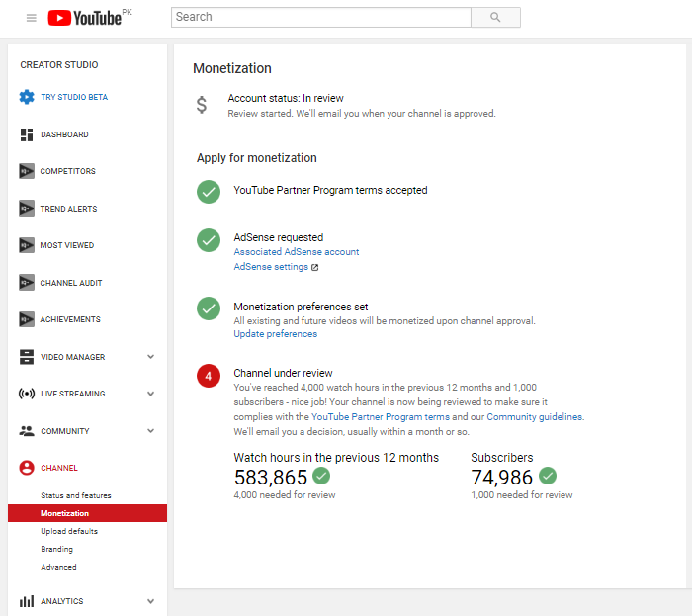Open CHANNEL AUDIT section
This screenshot has height=616, width=692.
pos(70,283)
